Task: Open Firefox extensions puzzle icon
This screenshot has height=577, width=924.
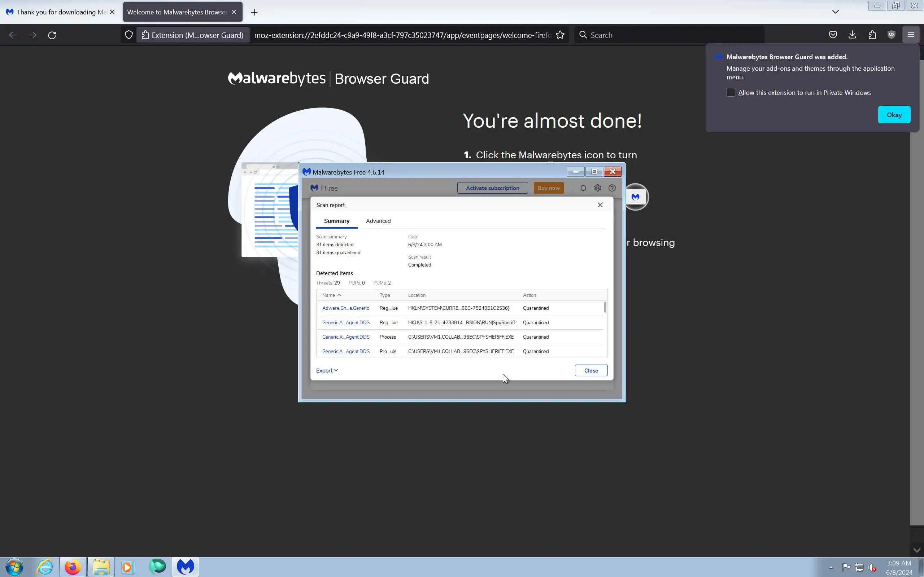Action: click(872, 35)
